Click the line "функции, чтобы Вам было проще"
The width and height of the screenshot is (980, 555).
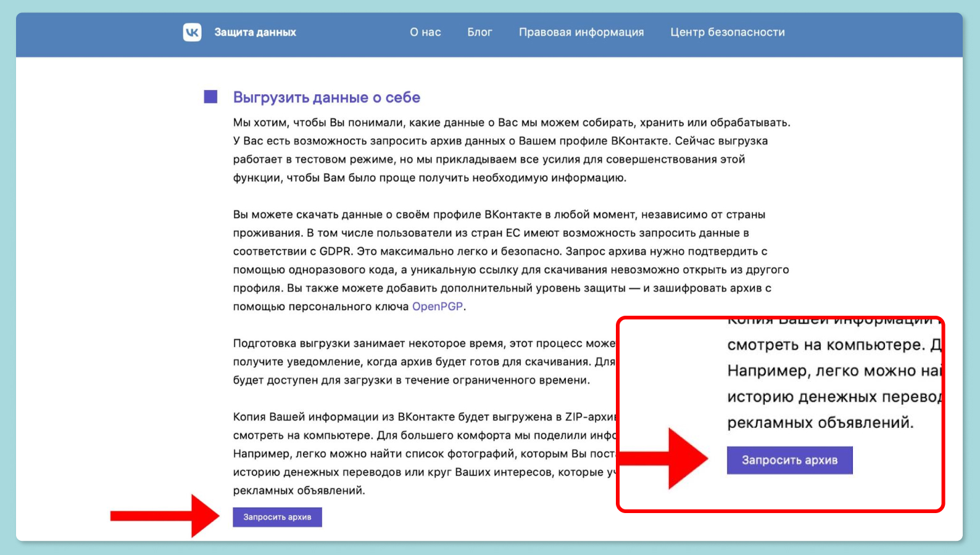430,178
